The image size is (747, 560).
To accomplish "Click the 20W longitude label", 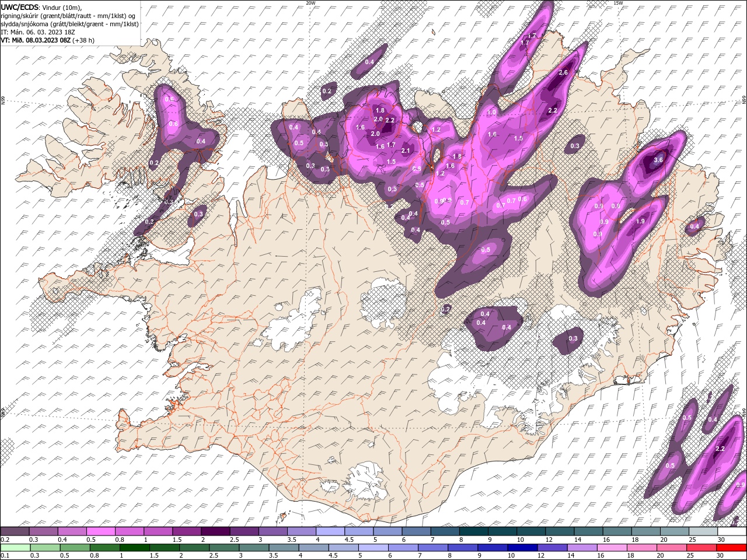I will coord(310,3).
